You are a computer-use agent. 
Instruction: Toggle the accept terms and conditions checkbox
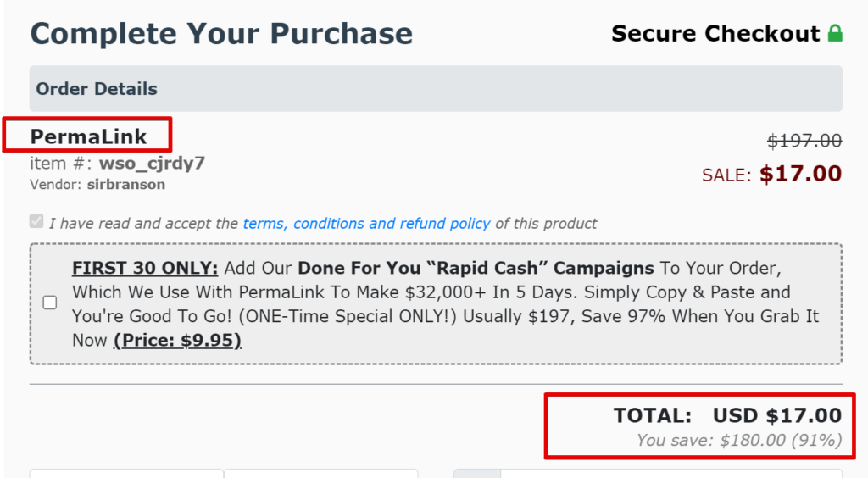click(36, 221)
